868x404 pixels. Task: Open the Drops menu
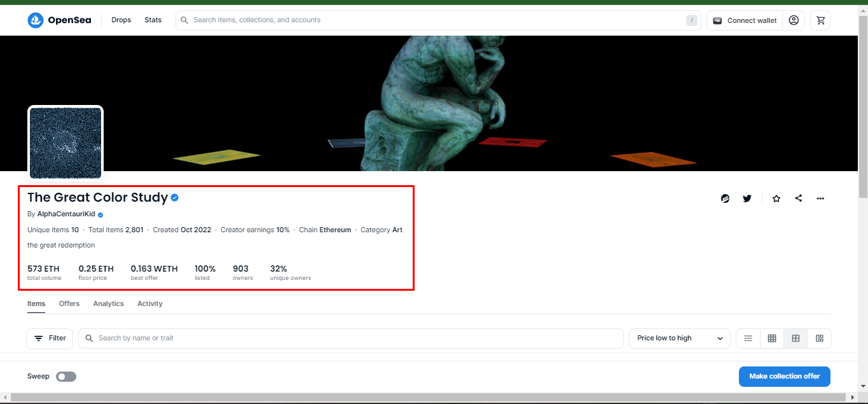pos(121,20)
